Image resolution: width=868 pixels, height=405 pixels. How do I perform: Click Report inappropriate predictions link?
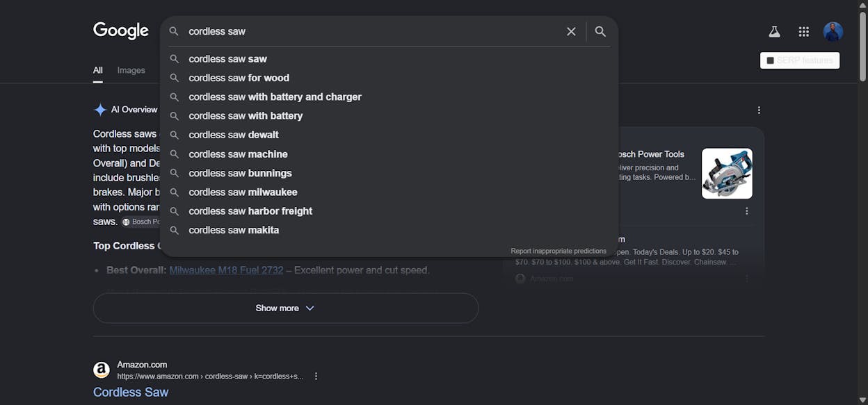(x=558, y=251)
